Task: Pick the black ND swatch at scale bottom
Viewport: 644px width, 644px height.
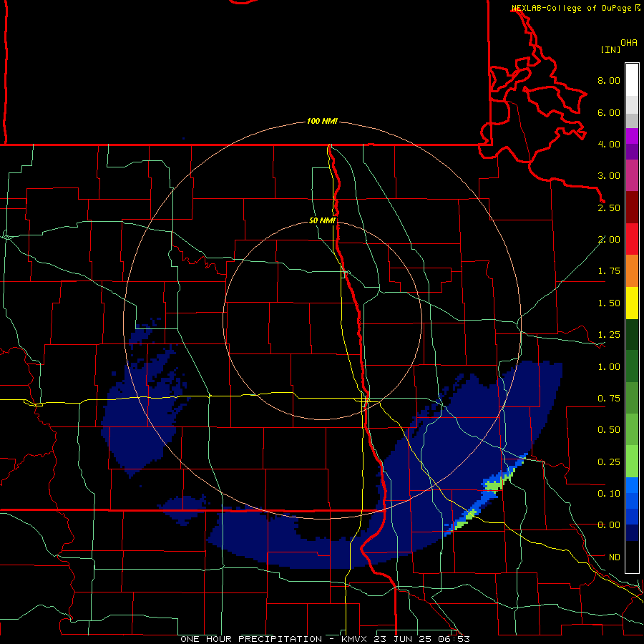Action: coord(632,557)
